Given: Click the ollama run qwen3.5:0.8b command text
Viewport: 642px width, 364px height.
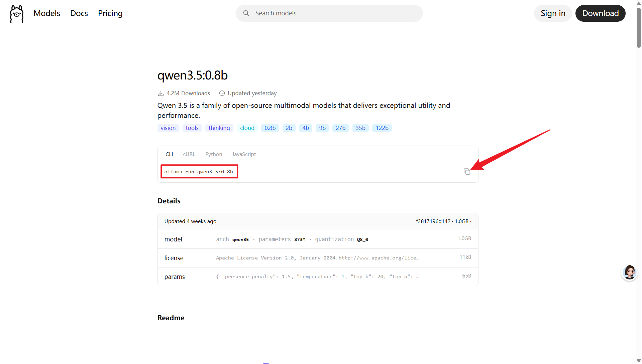Looking at the screenshot, I should 199,172.
